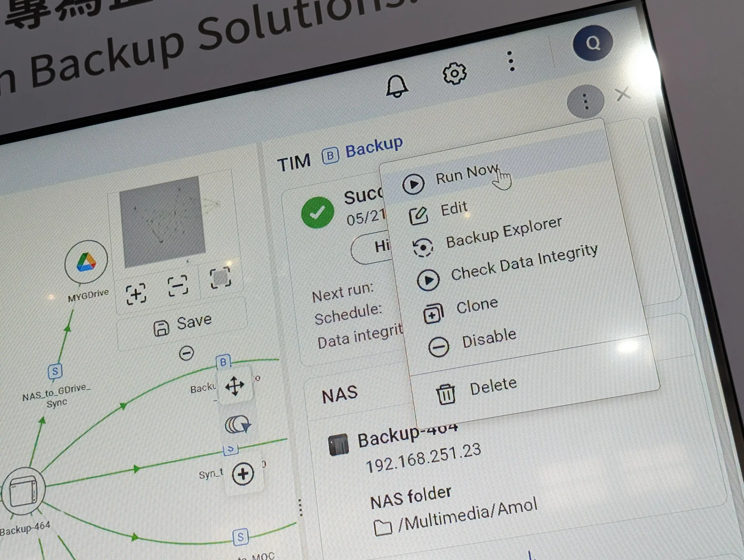Open the Q user account avatar
Screen dimensions: 744x560
tap(593, 43)
